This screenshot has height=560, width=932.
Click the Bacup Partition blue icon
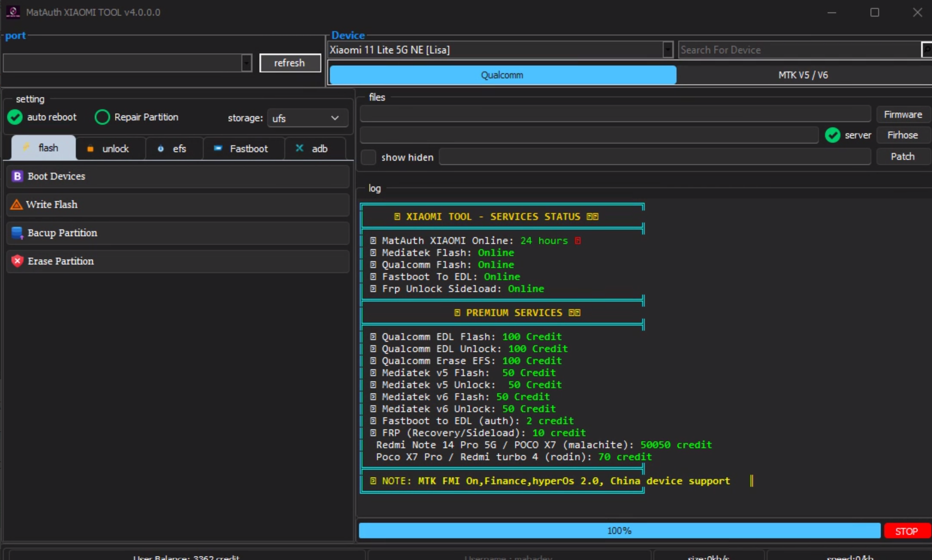click(17, 233)
